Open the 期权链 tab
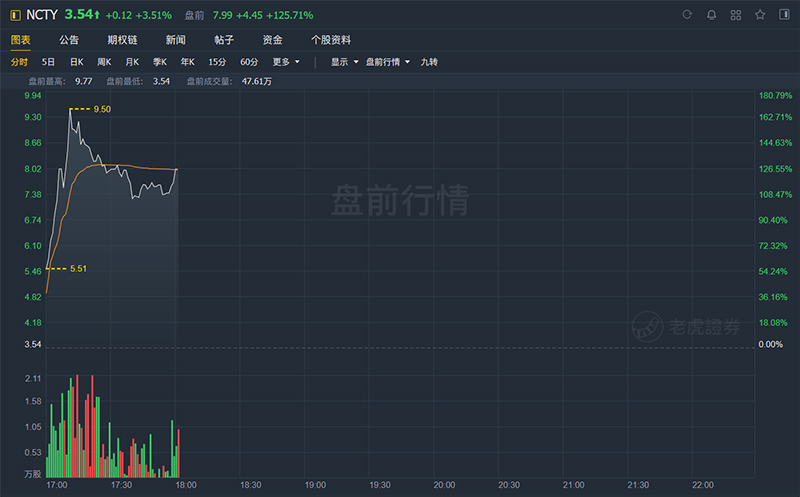This screenshot has width=800, height=497. click(122, 40)
